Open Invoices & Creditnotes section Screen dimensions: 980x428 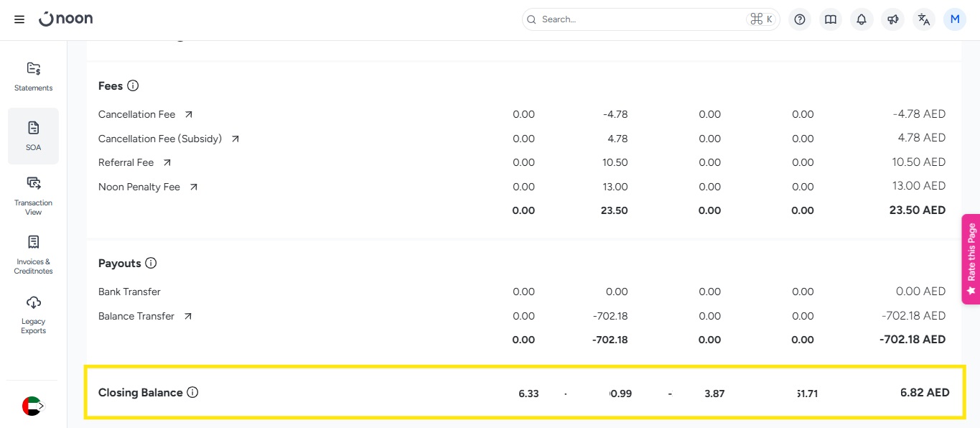[x=33, y=254]
